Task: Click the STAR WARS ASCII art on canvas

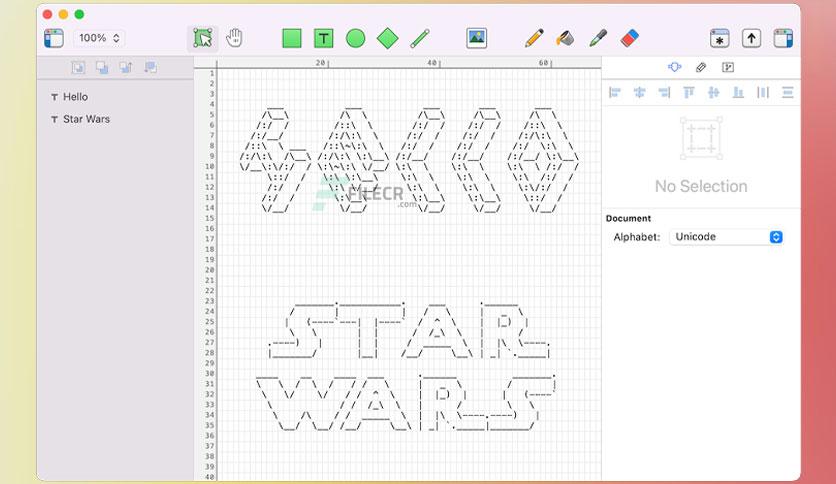Action: [x=408, y=367]
